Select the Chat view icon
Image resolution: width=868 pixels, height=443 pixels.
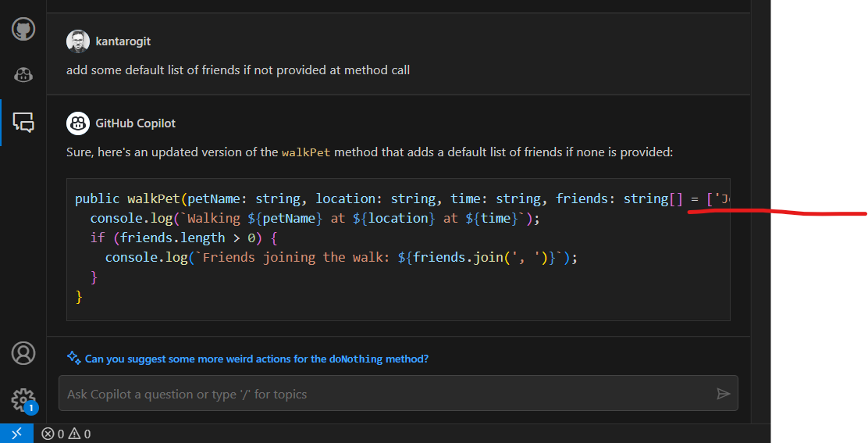coord(23,122)
